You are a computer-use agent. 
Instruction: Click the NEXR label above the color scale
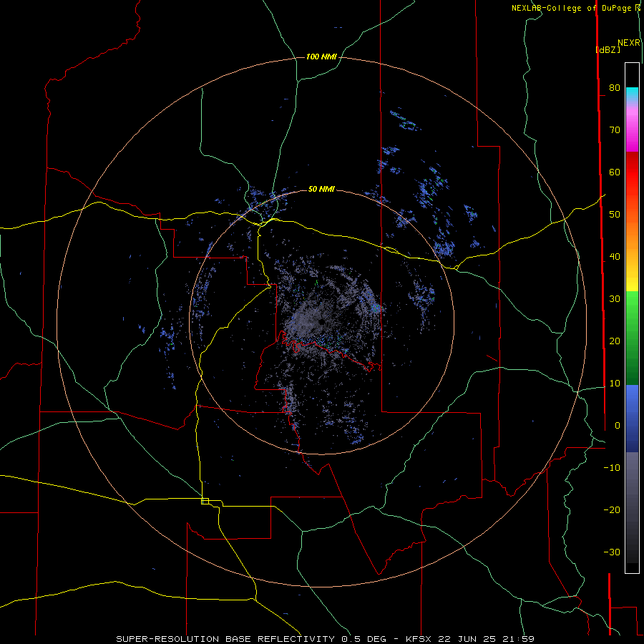click(x=628, y=43)
